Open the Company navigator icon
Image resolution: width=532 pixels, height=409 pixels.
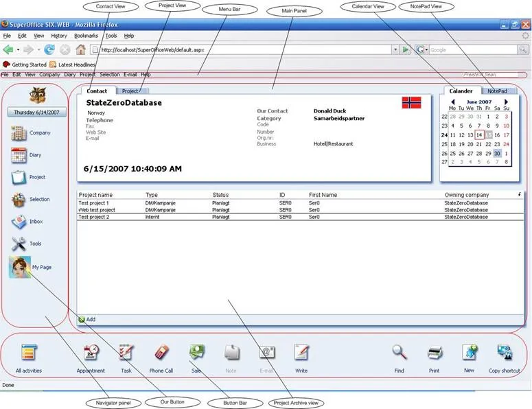tap(20, 133)
